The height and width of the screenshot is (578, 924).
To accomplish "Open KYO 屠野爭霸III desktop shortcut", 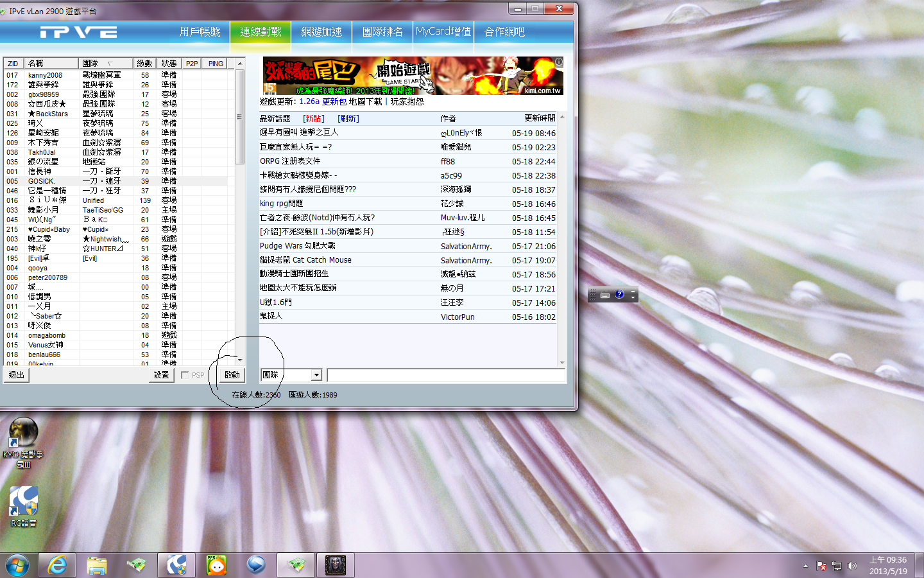I will pos(23,443).
